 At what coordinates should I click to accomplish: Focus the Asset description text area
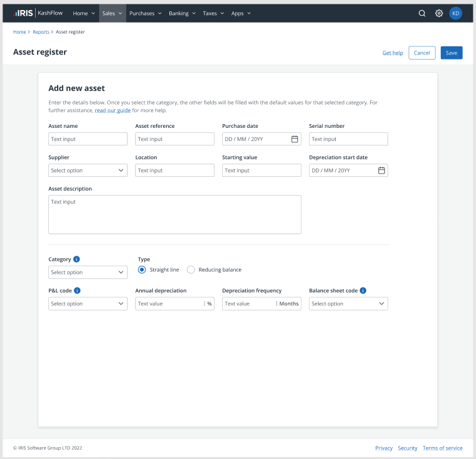(174, 214)
